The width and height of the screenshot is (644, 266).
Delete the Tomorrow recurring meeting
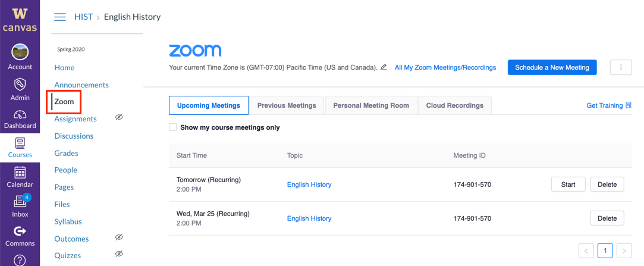point(607,184)
